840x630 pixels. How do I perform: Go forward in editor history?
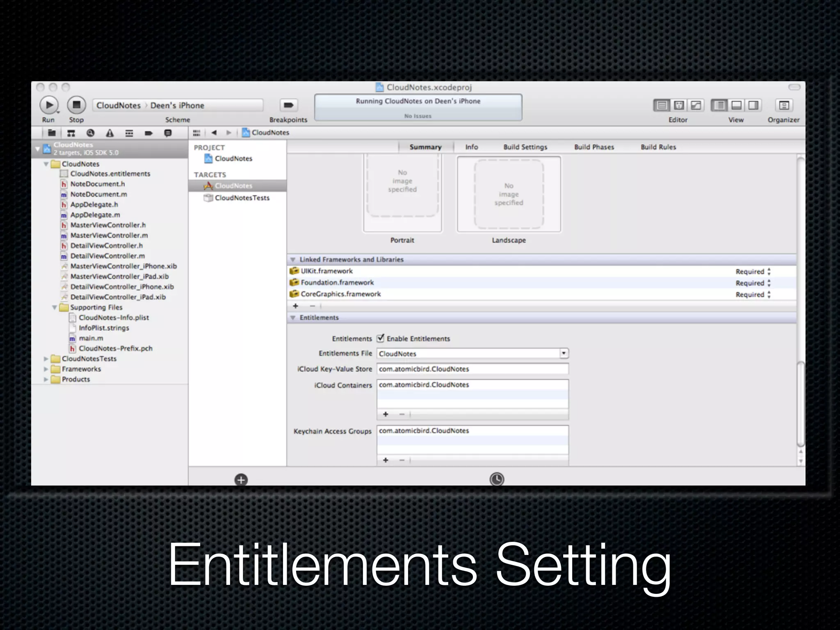229,132
